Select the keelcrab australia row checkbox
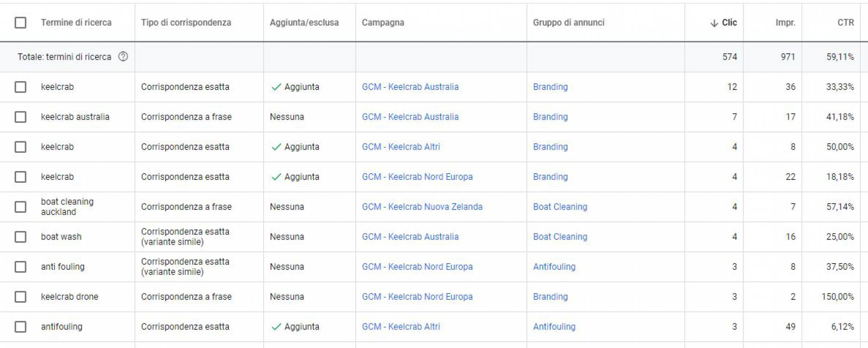This screenshot has height=348, width=868. 20,117
